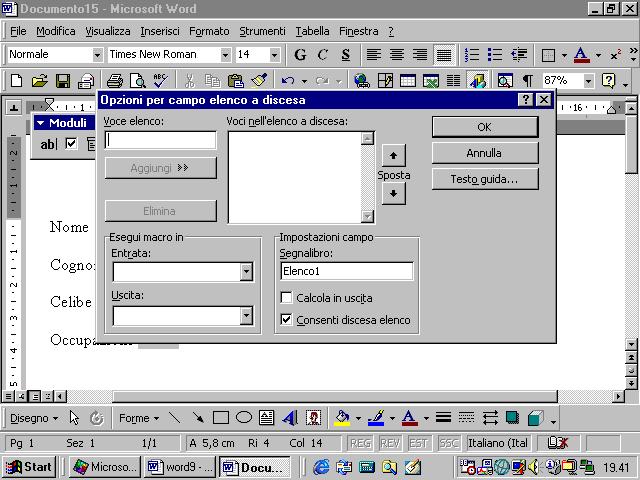The height and width of the screenshot is (480, 640).
Task: Click the Annulla button
Action: pyautogui.click(x=485, y=153)
